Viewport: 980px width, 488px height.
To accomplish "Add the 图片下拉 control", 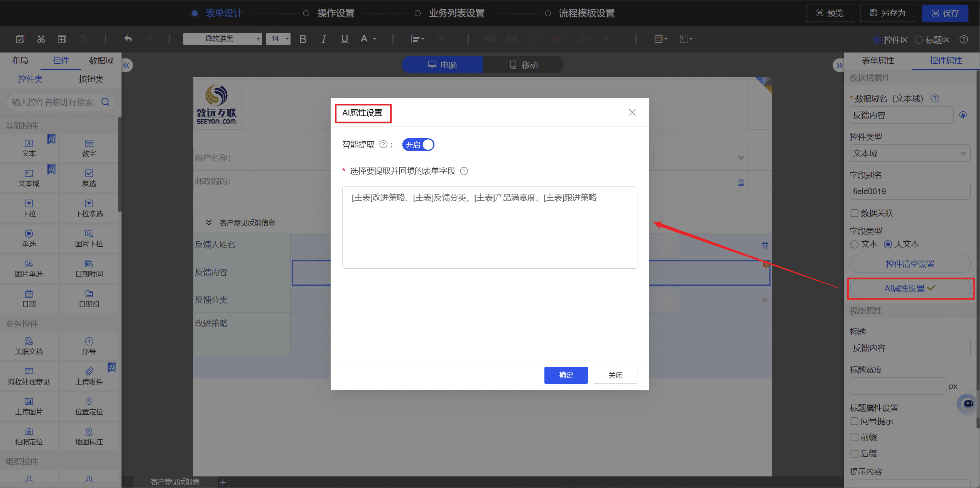I will (x=89, y=239).
